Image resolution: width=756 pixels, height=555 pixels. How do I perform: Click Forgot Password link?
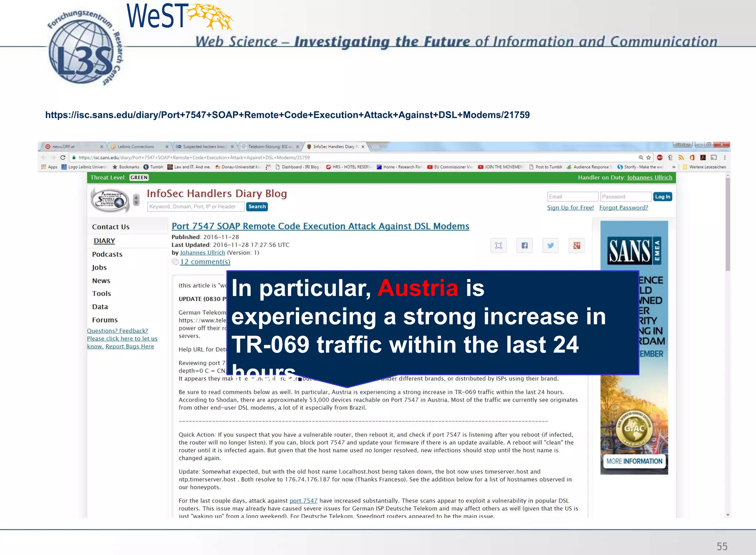[x=623, y=208]
